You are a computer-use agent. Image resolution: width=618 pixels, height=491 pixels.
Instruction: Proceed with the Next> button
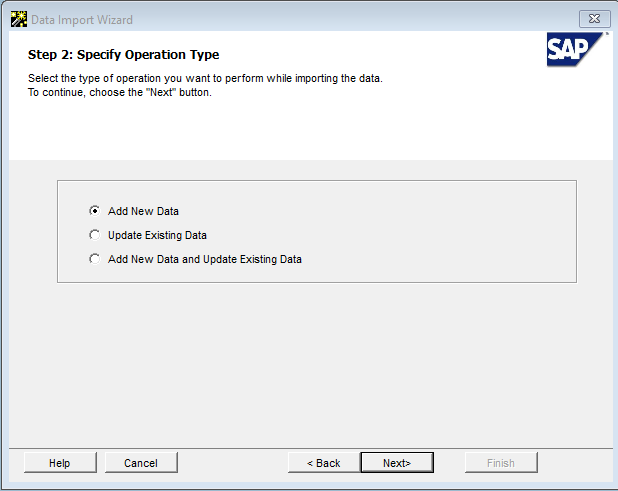(396, 463)
